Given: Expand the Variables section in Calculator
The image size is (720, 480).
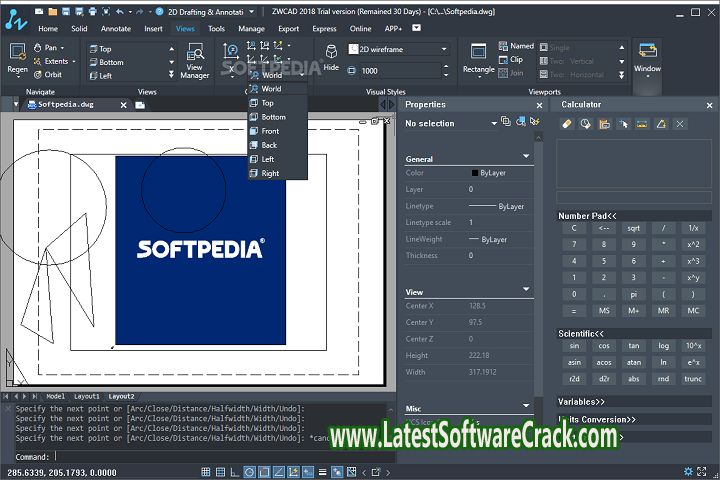Looking at the screenshot, I should click(x=582, y=400).
